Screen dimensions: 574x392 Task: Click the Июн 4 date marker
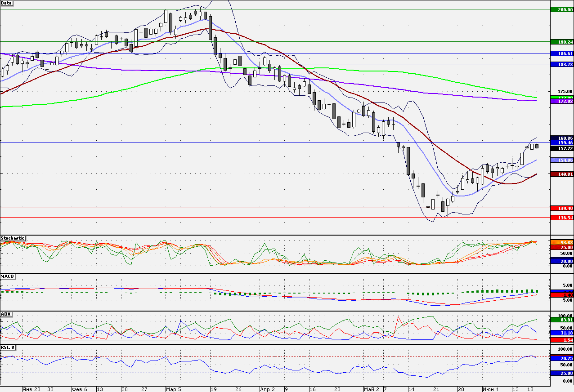pos(491,389)
